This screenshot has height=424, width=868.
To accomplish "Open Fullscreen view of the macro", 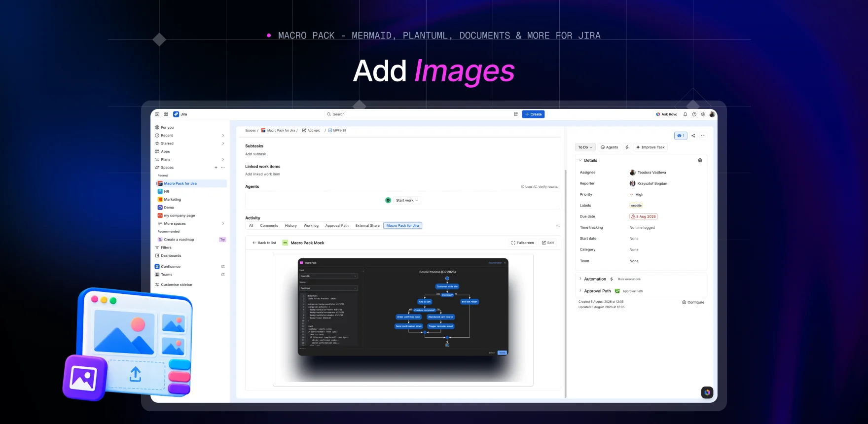I will (523, 243).
